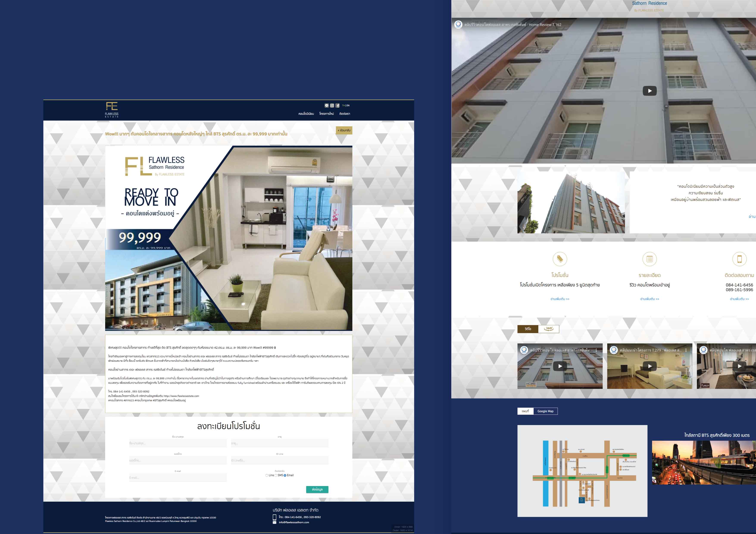Click the บริษัท ฟลอเลส เอสเตท จำกัด footer heading
The image size is (756, 534).
coord(295,510)
